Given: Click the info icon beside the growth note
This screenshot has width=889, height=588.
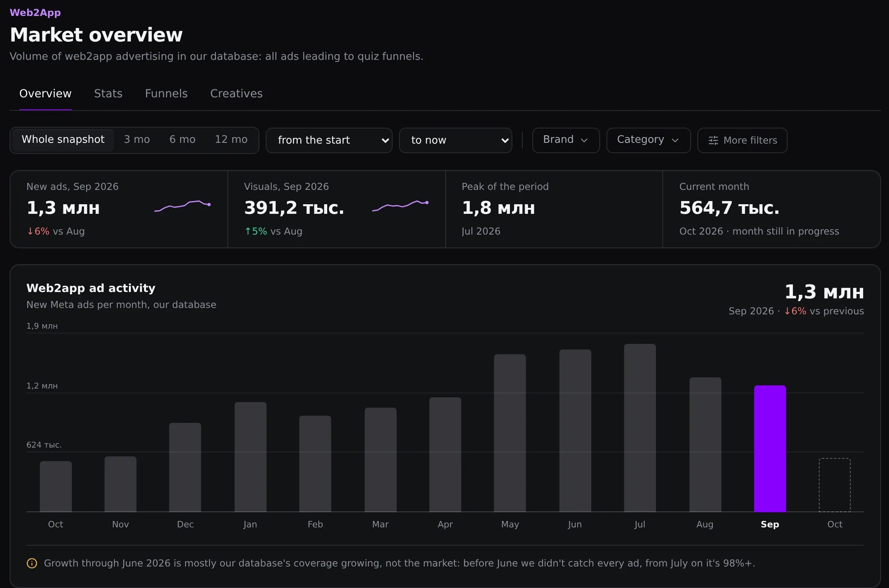Looking at the screenshot, I should pos(32,563).
